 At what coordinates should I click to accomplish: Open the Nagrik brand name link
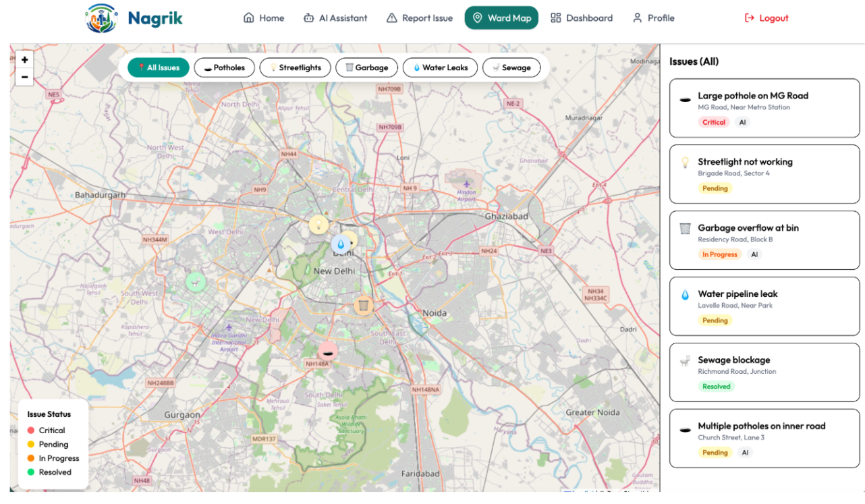click(155, 18)
